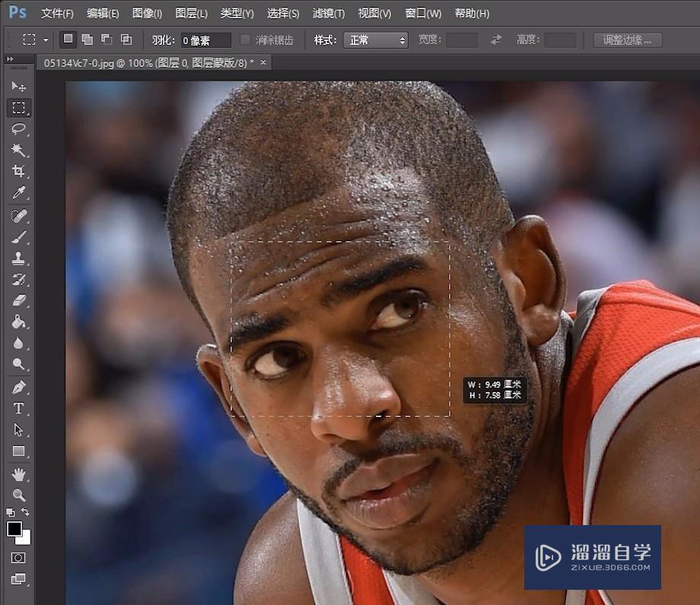Screen dimensions: 700x605
Task: Click the Photoshop Ps logo
Action: tap(17, 12)
